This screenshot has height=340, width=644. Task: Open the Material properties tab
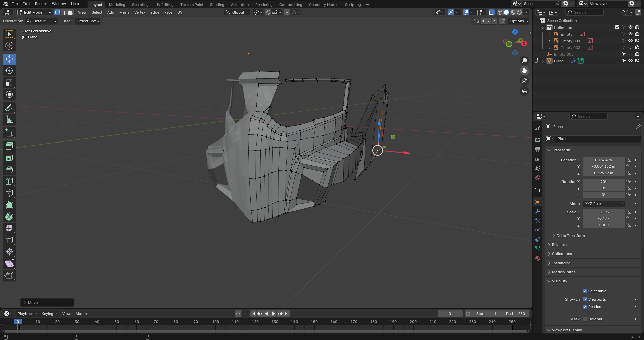tap(538, 258)
